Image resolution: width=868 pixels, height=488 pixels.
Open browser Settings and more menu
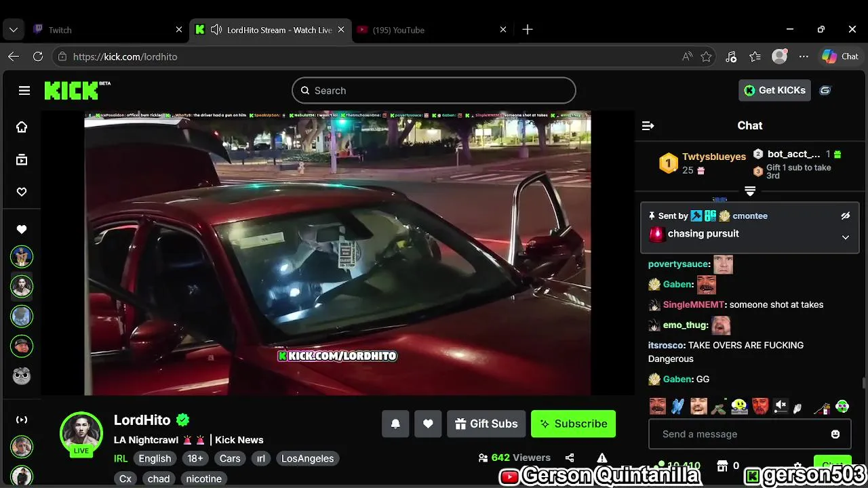(x=803, y=57)
